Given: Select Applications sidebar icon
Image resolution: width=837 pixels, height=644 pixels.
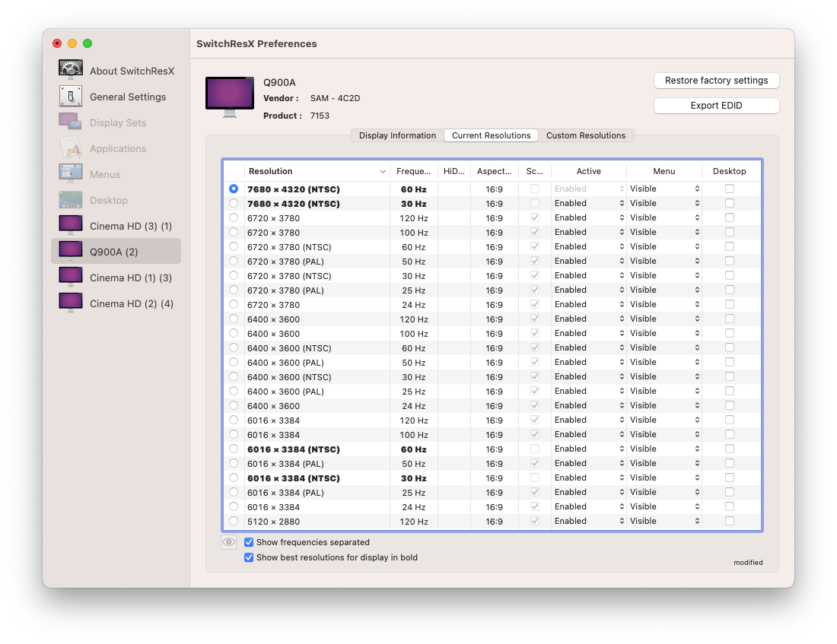Looking at the screenshot, I should (71, 148).
